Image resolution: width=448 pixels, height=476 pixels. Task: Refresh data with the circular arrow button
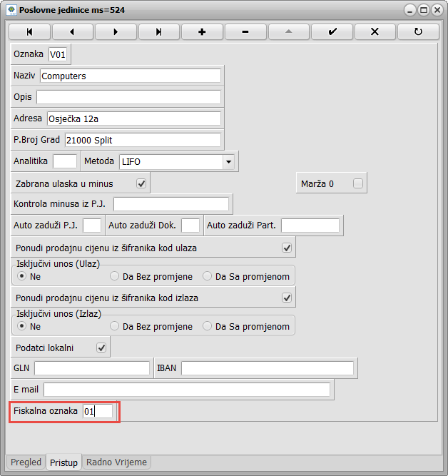pyautogui.click(x=418, y=32)
